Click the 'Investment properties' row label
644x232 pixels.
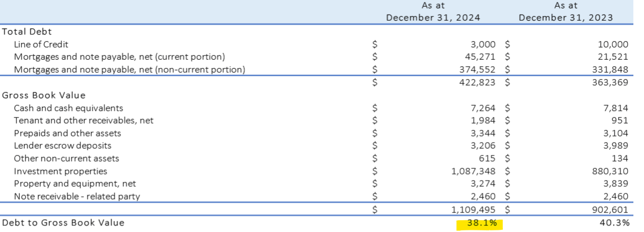click(60, 171)
